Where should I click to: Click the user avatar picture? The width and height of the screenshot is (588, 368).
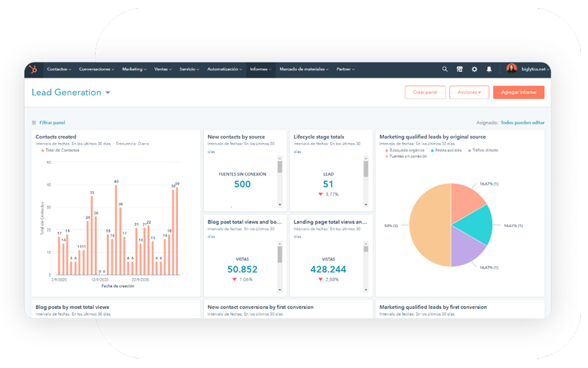tap(511, 69)
